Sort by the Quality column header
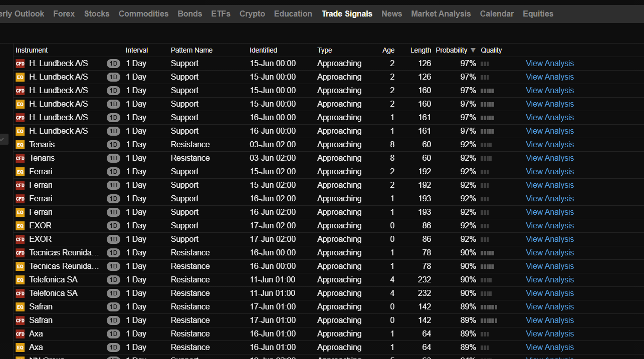 pyautogui.click(x=491, y=50)
